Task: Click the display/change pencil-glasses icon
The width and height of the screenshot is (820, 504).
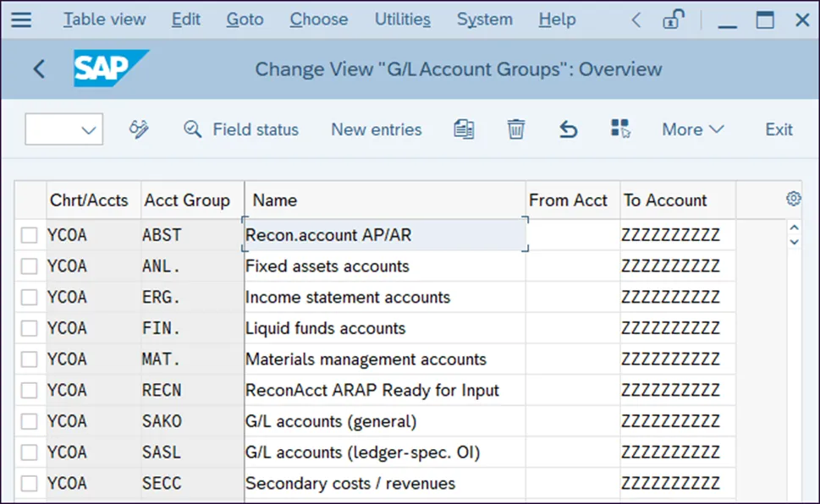Action: [139, 129]
